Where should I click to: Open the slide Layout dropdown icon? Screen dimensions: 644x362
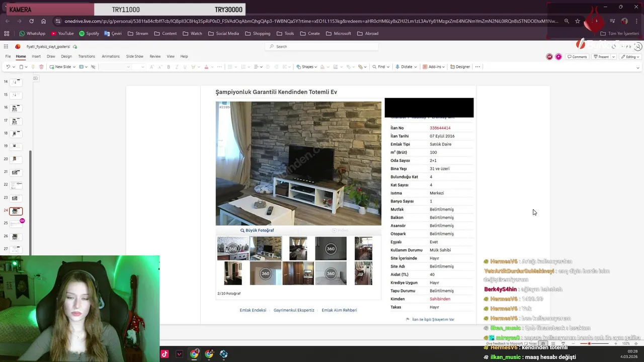[x=82, y=67]
